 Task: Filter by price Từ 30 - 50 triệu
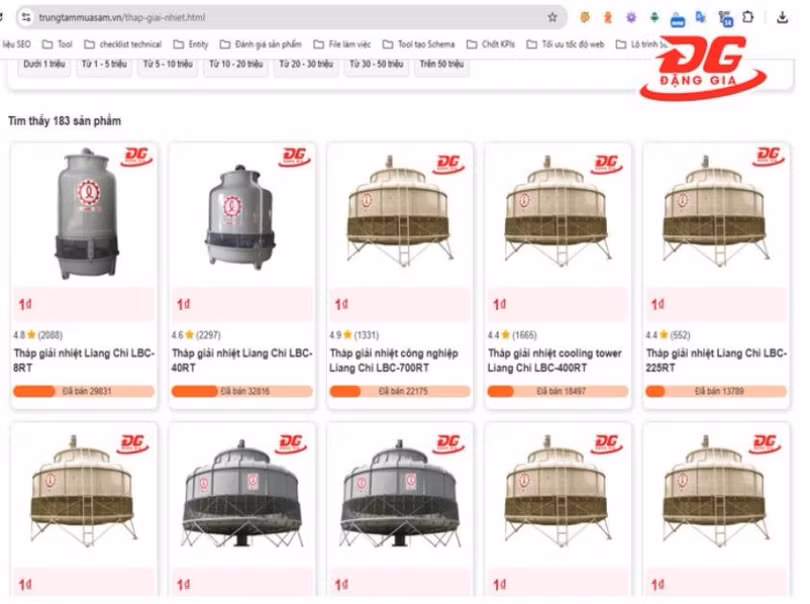(x=376, y=65)
